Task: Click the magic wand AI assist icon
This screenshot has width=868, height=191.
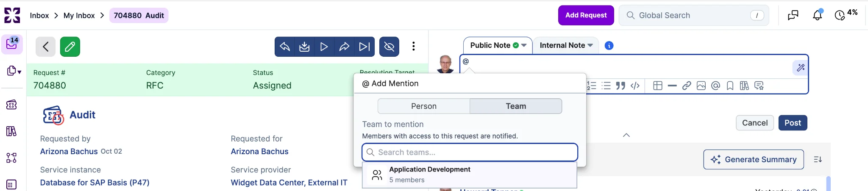Action: pyautogui.click(x=801, y=68)
